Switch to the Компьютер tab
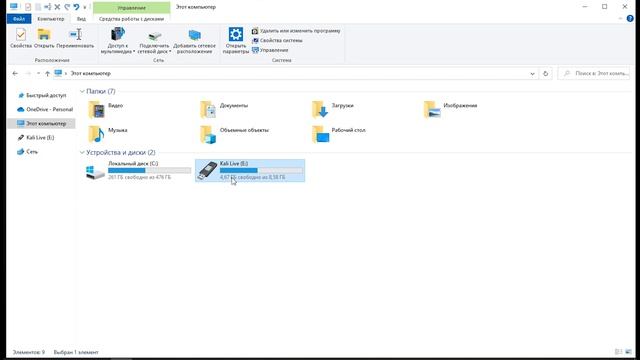 point(51,19)
